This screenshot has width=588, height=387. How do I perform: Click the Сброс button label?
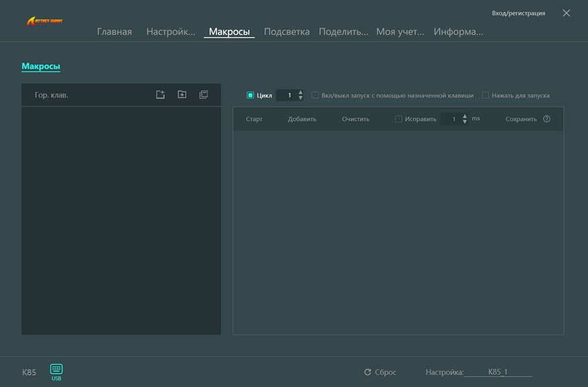(x=386, y=372)
